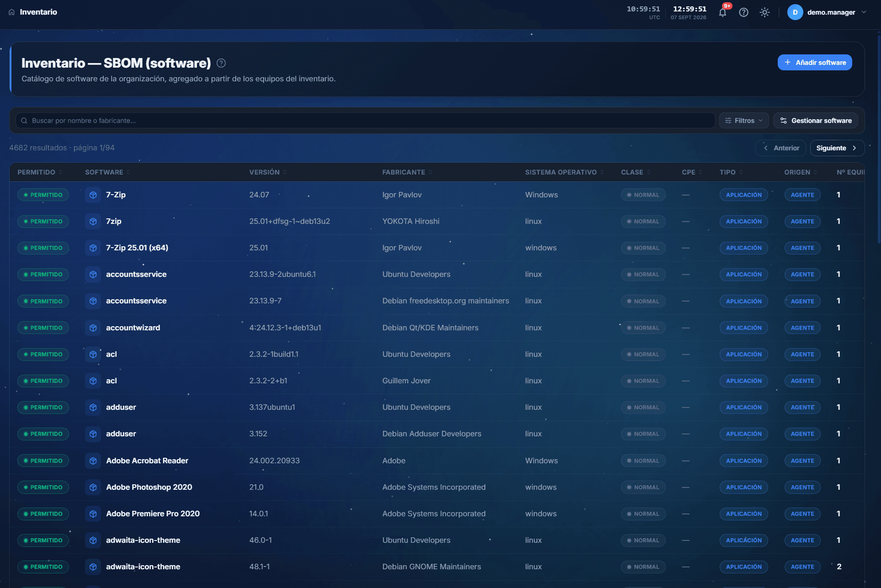Sort by Fabricante column

408,172
